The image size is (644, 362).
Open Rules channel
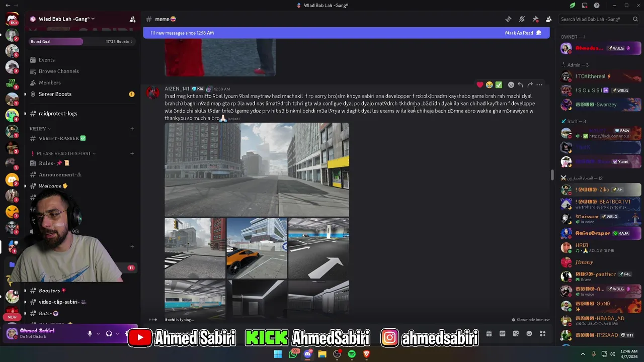pos(82,163)
